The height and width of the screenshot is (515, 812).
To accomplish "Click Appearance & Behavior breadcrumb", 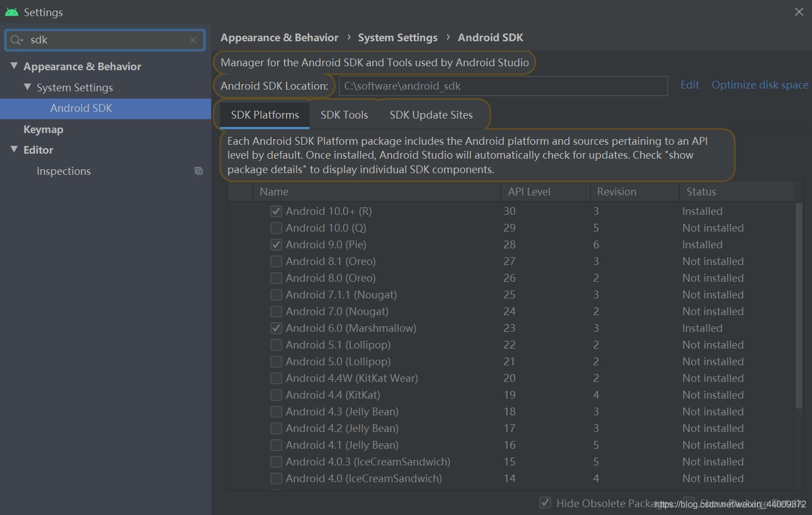I will [280, 38].
